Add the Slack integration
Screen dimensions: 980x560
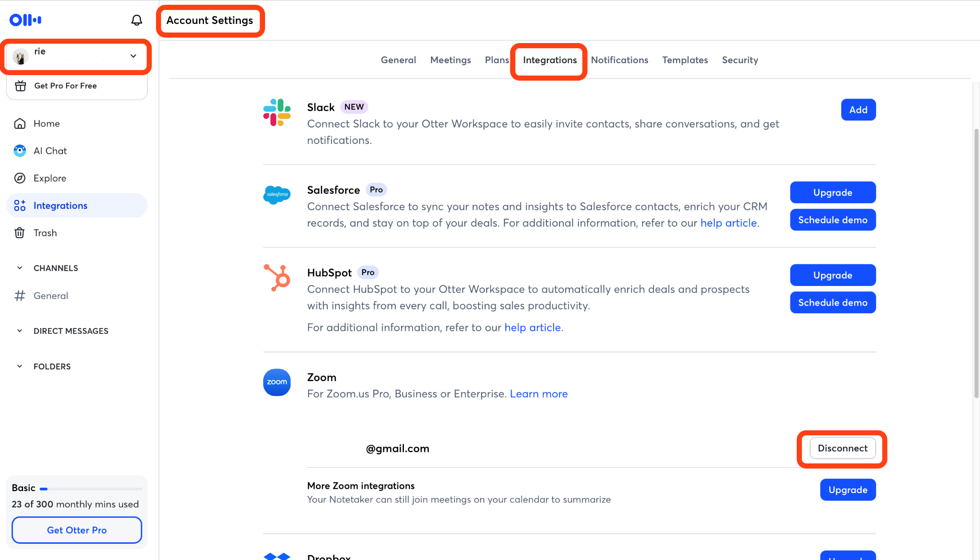click(858, 110)
